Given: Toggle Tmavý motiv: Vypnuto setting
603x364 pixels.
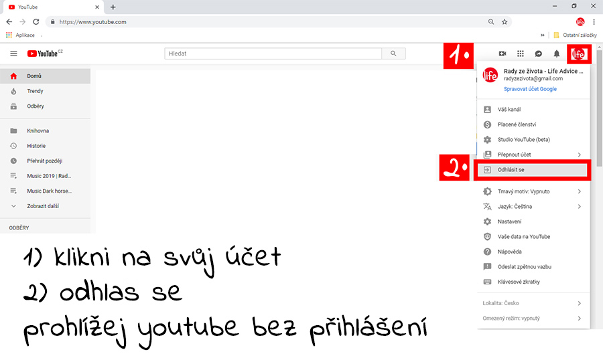Looking at the screenshot, I should point(532,191).
